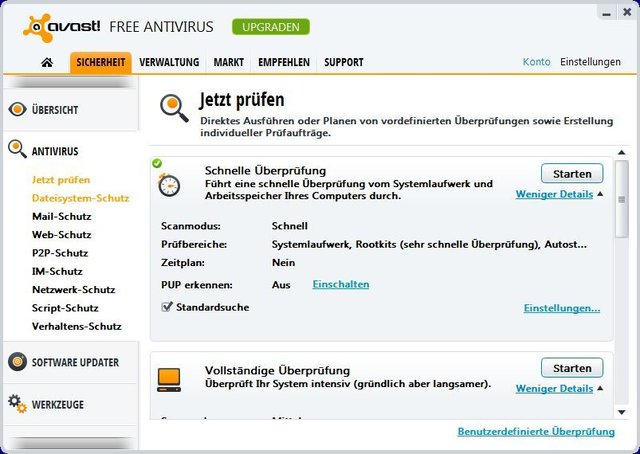Click the Jetzt prüfen header magnifier icon

pyautogui.click(x=174, y=108)
